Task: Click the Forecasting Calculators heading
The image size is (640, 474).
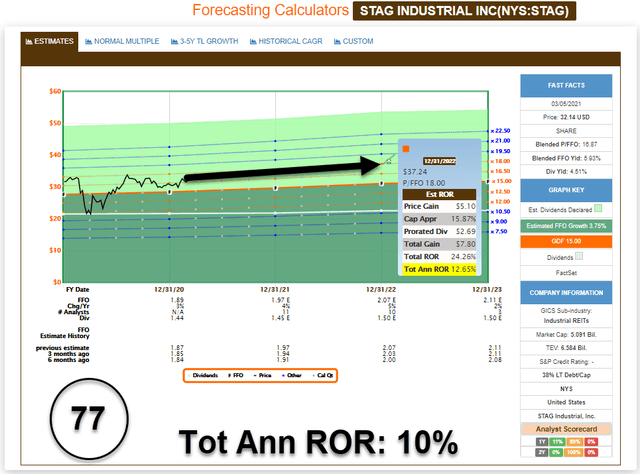Action: coord(271,10)
